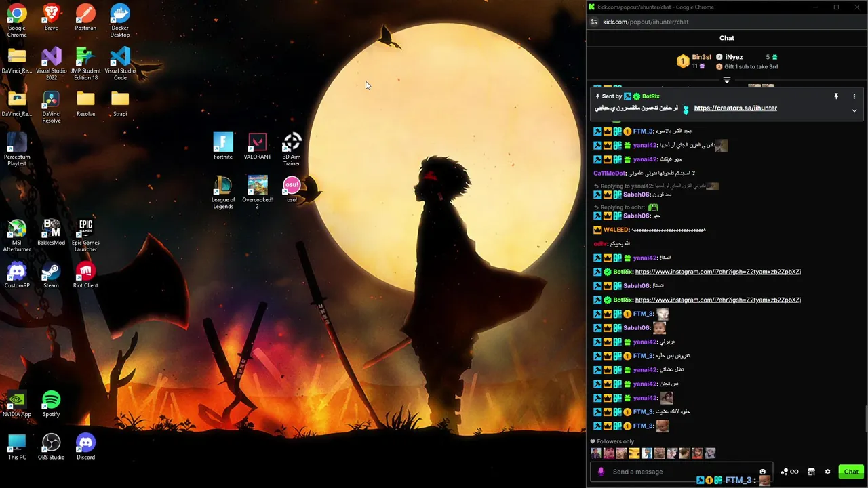Launch VALORANT desktop shortcut
Viewport: 868px width, 488px height.
pyautogui.click(x=257, y=146)
